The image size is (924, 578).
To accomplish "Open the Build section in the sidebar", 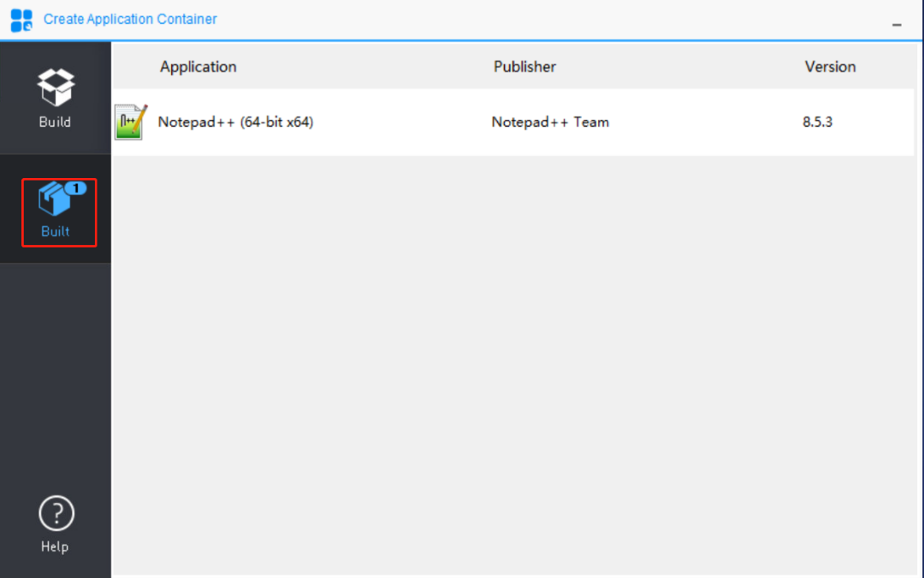I will click(56, 98).
